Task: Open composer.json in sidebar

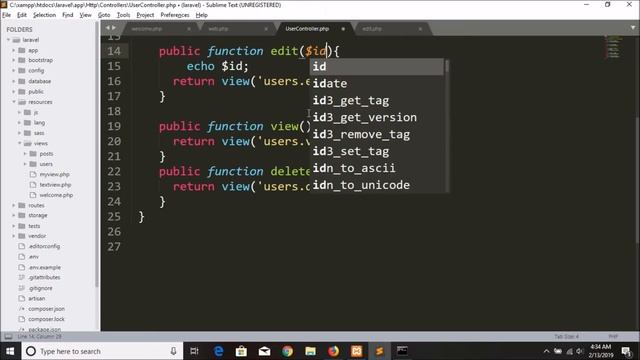Action: tap(46, 309)
